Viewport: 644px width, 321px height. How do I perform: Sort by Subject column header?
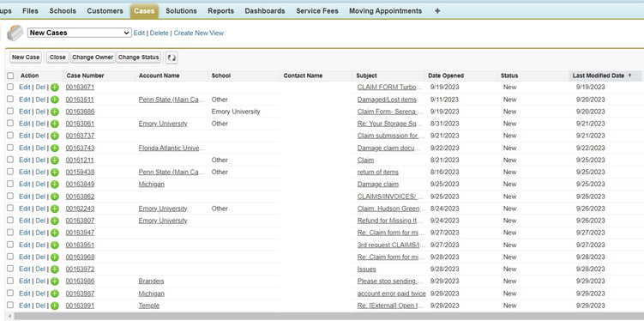366,76
